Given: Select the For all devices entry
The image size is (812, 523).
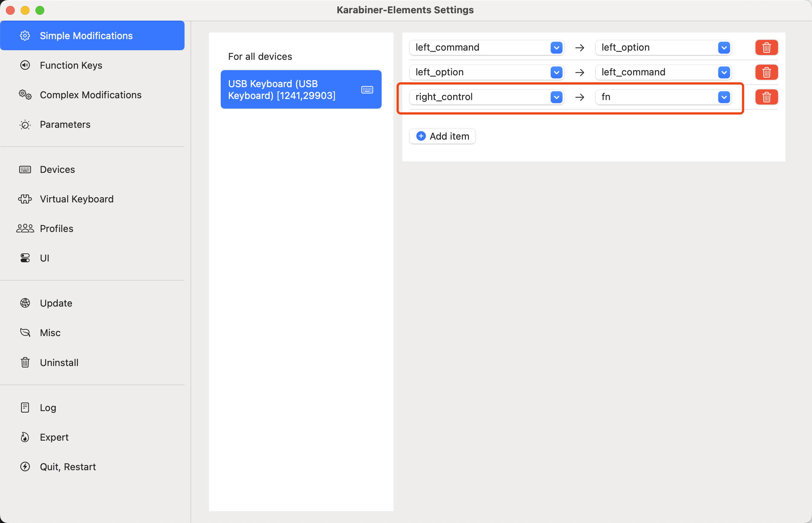Looking at the screenshot, I should [x=260, y=57].
